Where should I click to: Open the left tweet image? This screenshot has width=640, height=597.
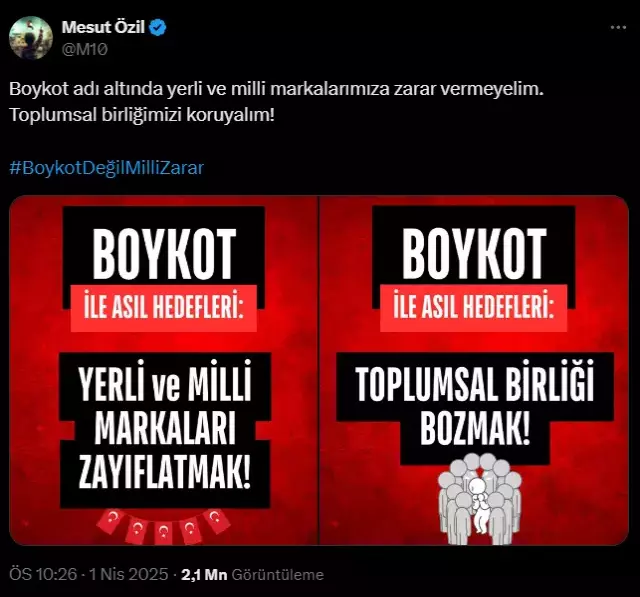pos(164,370)
